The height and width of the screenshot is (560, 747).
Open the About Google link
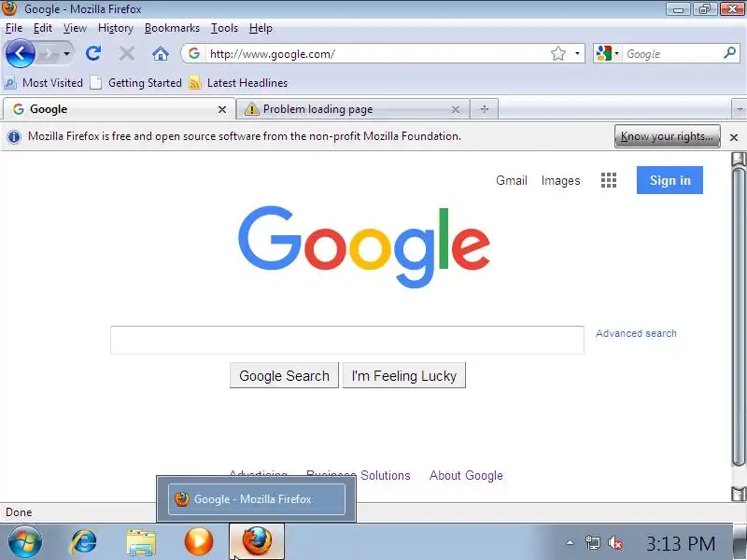(x=466, y=475)
